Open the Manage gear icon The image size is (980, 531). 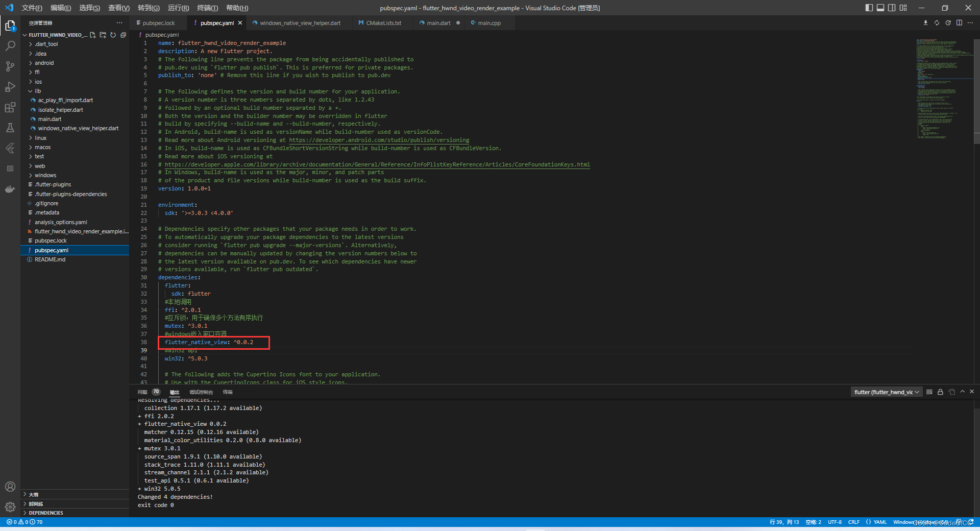point(10,507)
